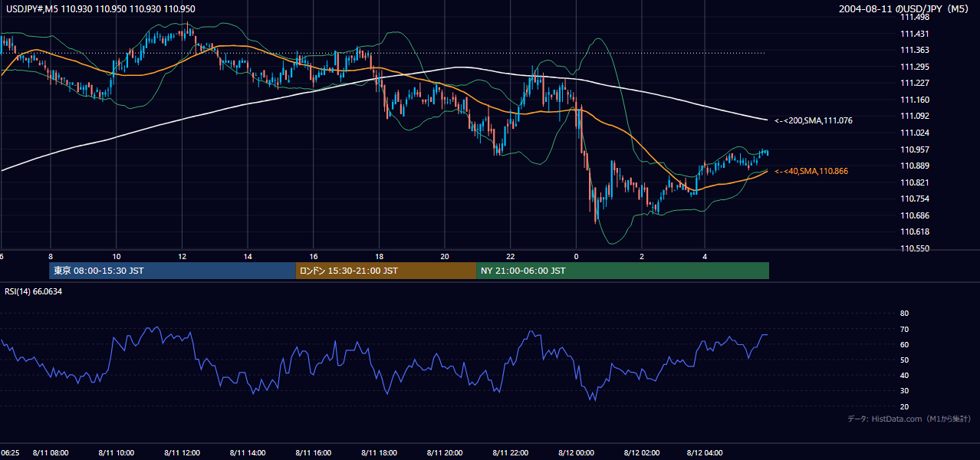Click price level 110.618 on the axis

[914, 232]
